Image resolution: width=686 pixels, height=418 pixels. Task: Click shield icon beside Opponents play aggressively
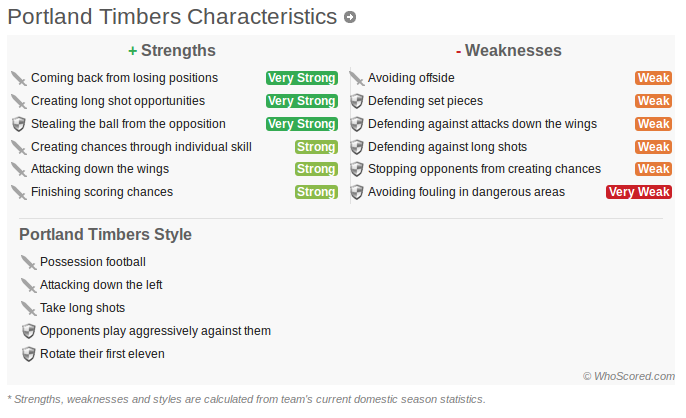28,331
